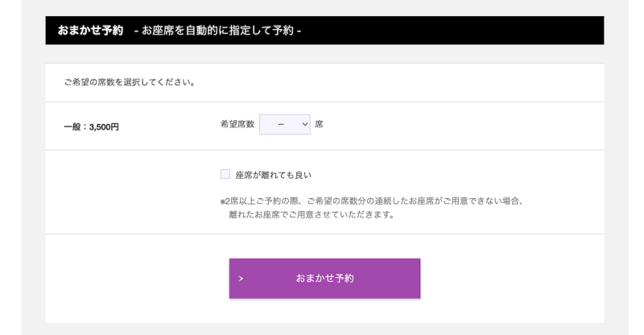Click the おまかせ予約 heading in the black bar
Image resolution: width=644 pixels, height=335 pixels.
point(90,31)
